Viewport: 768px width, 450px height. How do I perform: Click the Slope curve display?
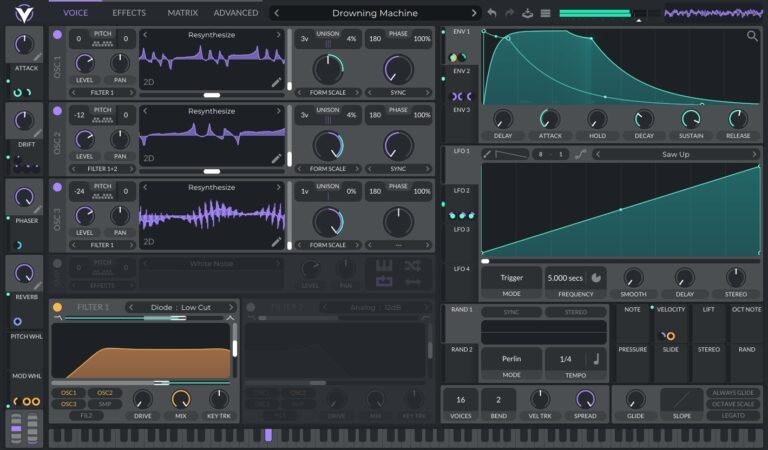[x=682, y=400]
